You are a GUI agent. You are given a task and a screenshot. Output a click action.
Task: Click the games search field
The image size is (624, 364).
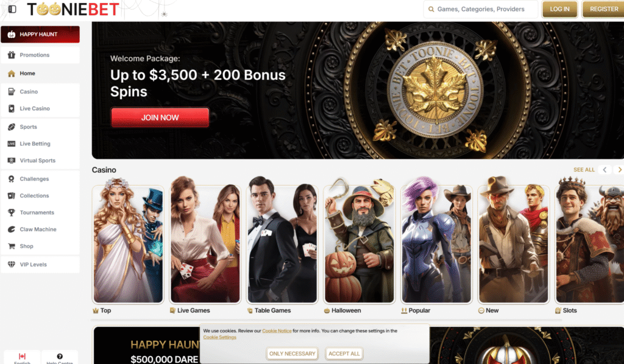[481, 9]
